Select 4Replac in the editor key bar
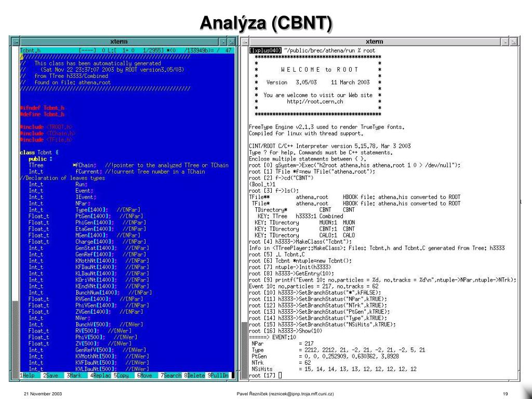532x399 pixels. (100, 376)
